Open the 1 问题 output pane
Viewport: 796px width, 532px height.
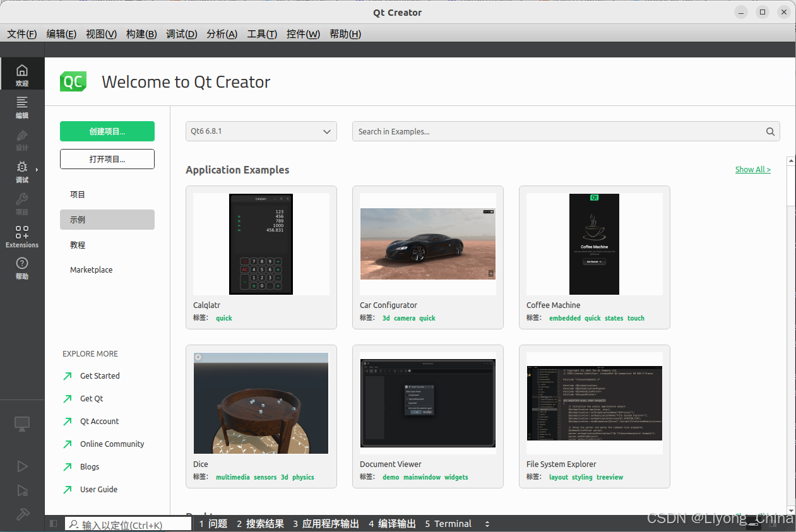(x=213, y=524)
